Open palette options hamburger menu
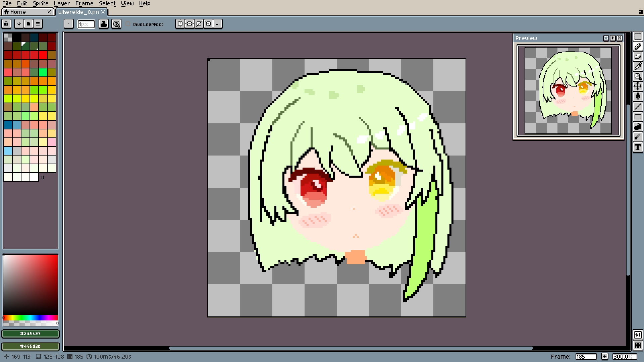Image resolution: width=644 pixels, height=362 pixels. pos(38,24)
